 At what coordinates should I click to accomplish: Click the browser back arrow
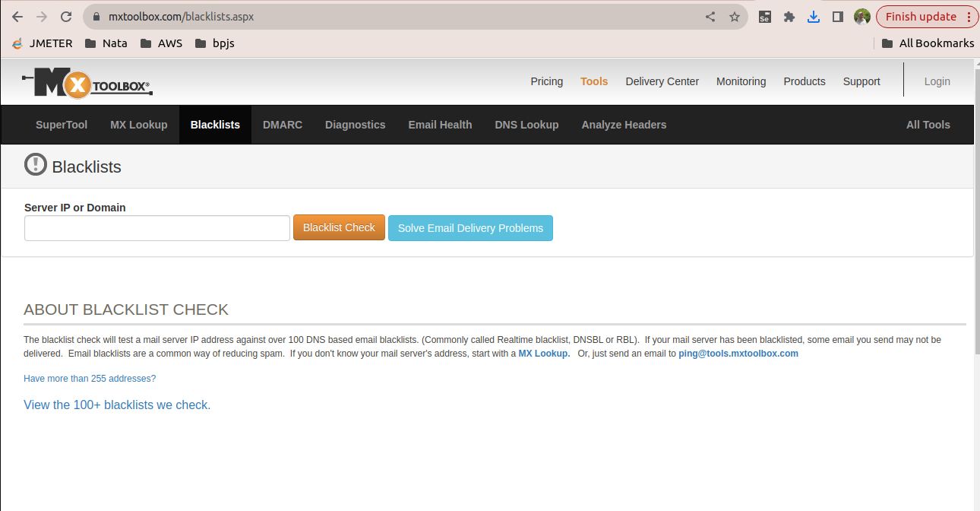tap(17, 17)
